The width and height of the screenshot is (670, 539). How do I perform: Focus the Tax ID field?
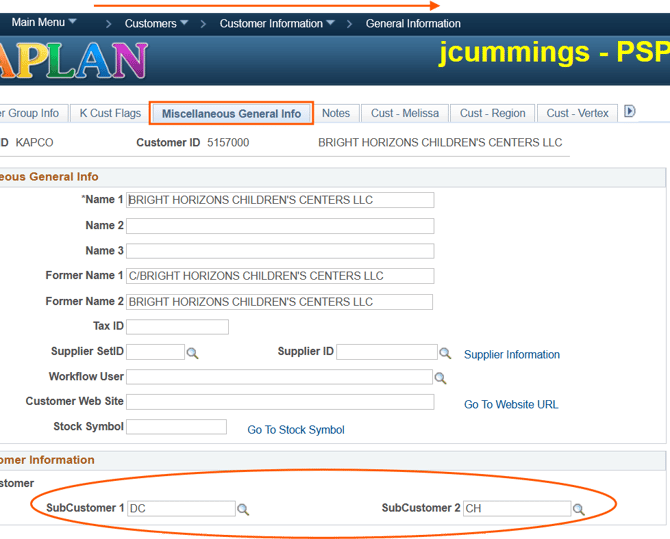(x=177, y=327)
